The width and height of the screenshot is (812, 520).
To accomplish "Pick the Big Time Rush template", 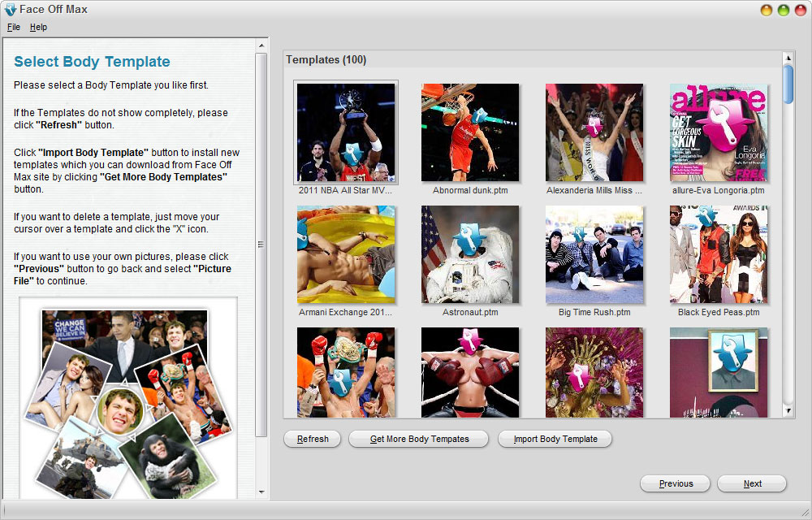I will 594,254.
